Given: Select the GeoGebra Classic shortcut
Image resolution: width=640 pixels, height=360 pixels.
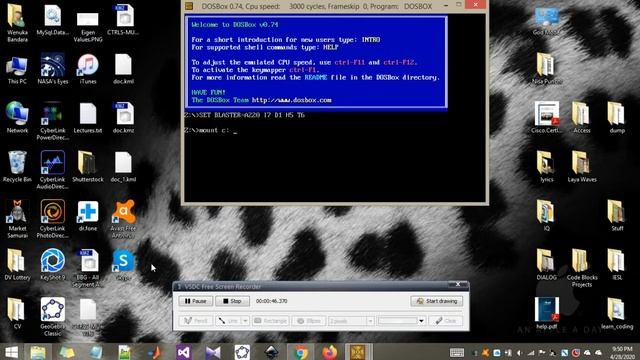Looking at the screenshot, I should (53, 318).
